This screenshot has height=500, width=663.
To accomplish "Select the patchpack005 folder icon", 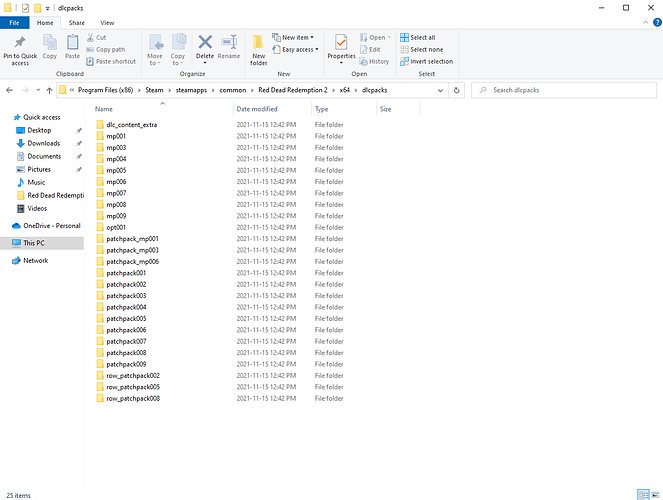I will [x=100, y=319].
